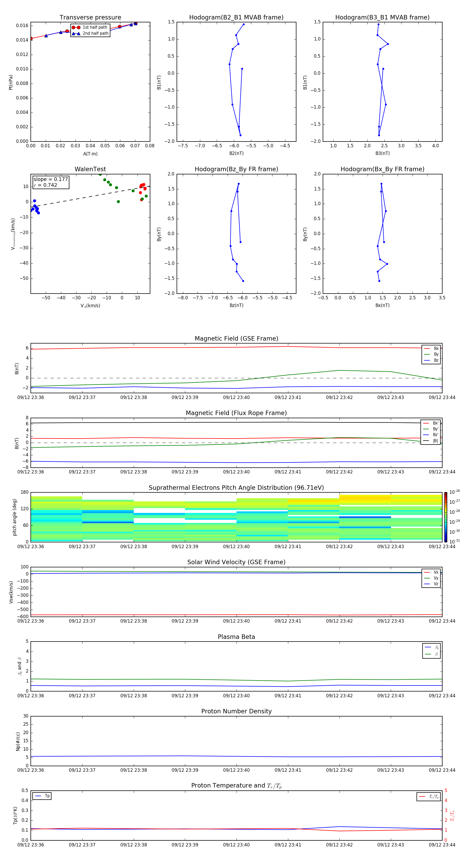The width and height of the screenshot is (473, 868).
Task: Click the "B2(nT)" x-axis label
Action: tap(236, 153)
